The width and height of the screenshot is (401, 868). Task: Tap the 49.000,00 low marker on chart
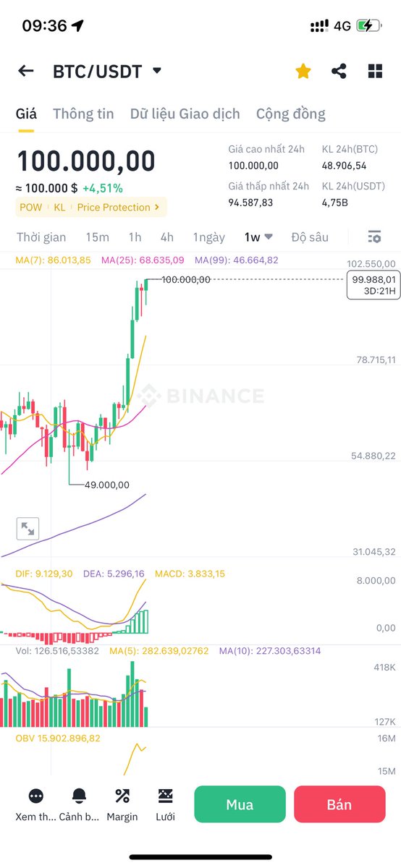coord(107,485)
